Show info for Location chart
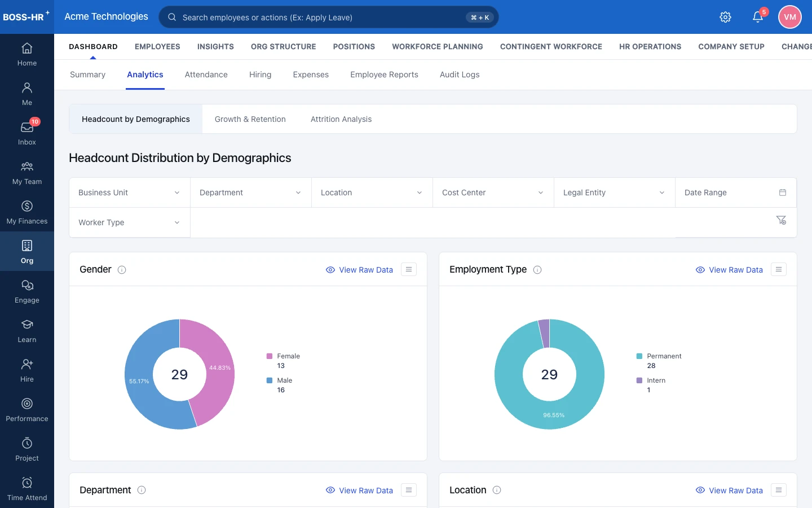812x508 pixels. tap(497, 490)
